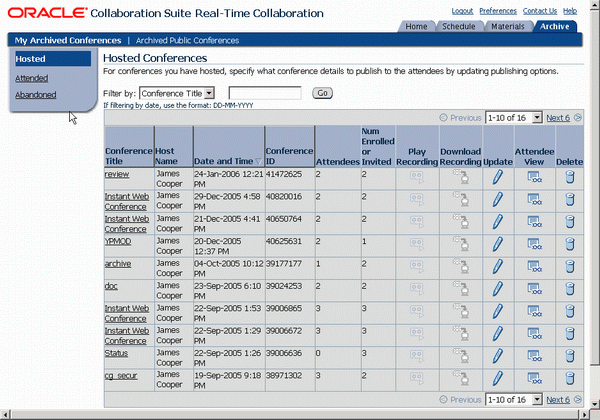Click trash icon for conference ID 40820016

570,200
